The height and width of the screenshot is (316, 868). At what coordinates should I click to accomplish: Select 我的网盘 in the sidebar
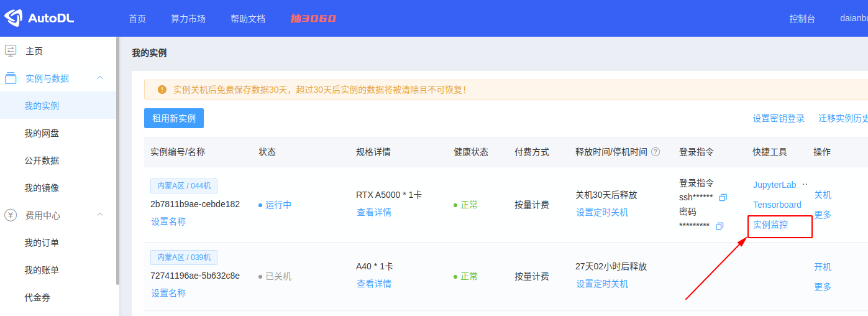pos(42,133)
